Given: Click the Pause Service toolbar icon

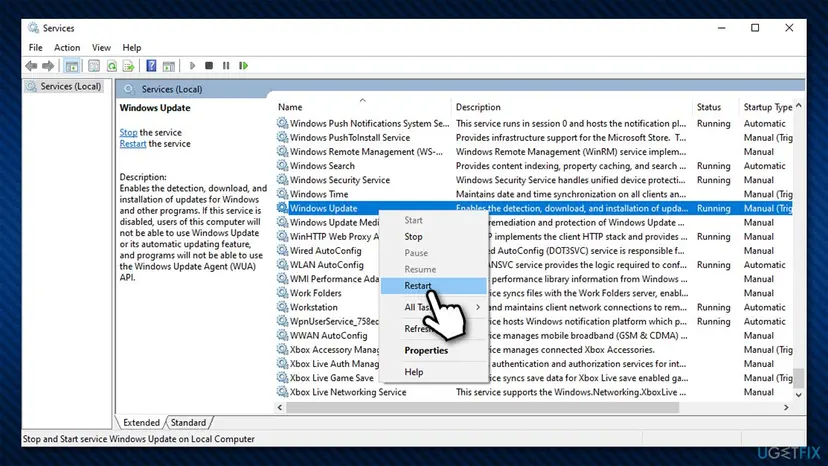Looking at the screenshot, I should pos(226,66).
